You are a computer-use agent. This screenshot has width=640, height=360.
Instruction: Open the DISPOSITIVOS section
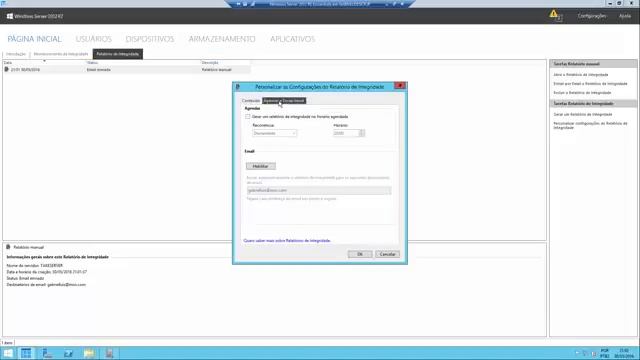150,39
